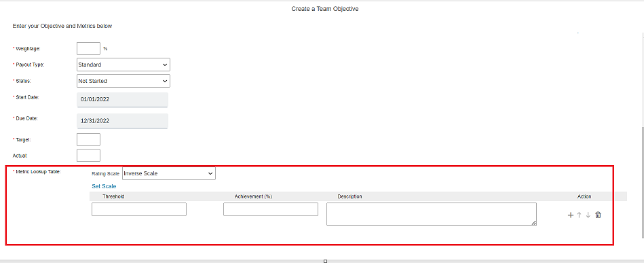Click the 'Threshold' column header
Screen dimensions: 644x263
point(113,196)
